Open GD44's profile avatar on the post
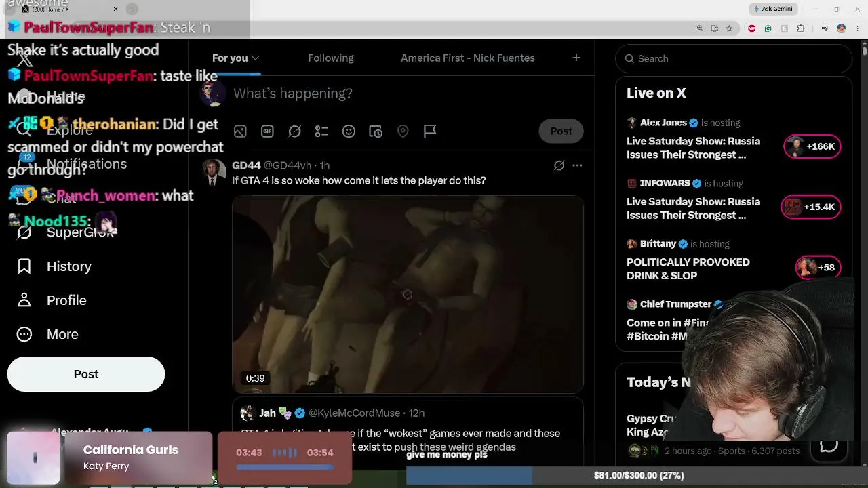The width and height of the screenshot is (868, 488). [214, 171]
